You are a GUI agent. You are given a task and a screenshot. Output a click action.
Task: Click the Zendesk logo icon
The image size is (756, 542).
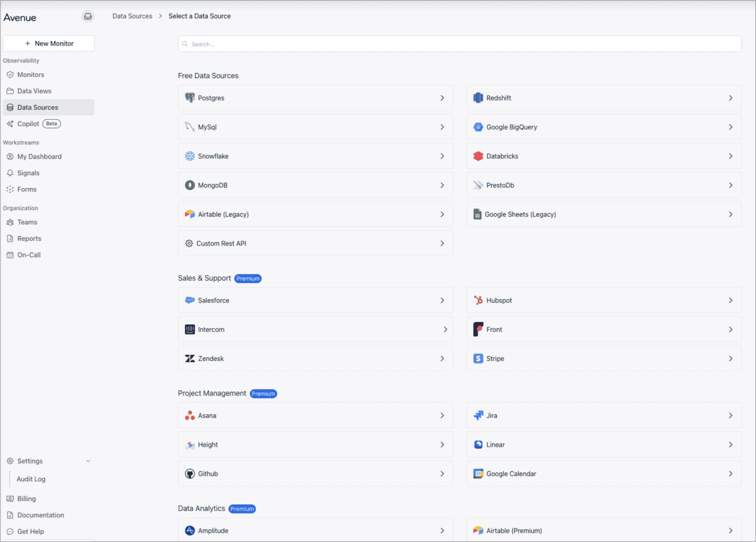click(190, 359)
